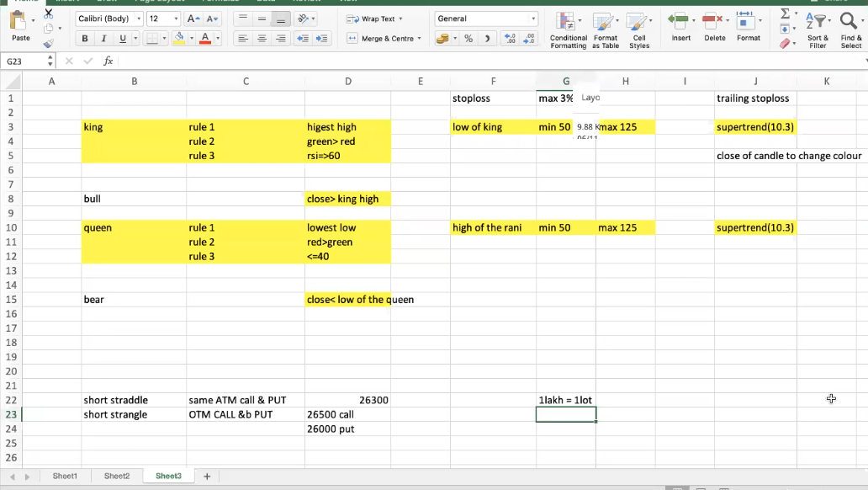Viewport: 868px width, 490px height.
Task: Click the Paste clipboard icon
Action: pyautogui.click(x=21, y=25)
